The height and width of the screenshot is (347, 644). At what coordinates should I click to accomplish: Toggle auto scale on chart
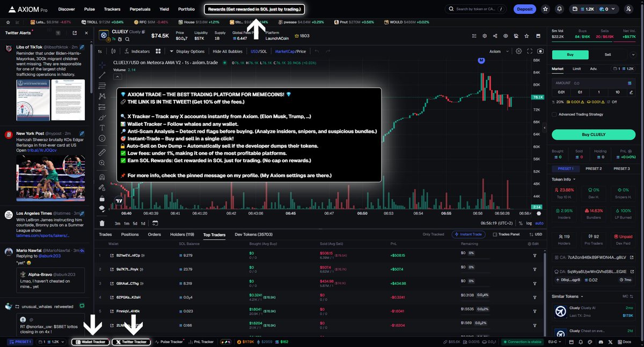pos(539,223)
